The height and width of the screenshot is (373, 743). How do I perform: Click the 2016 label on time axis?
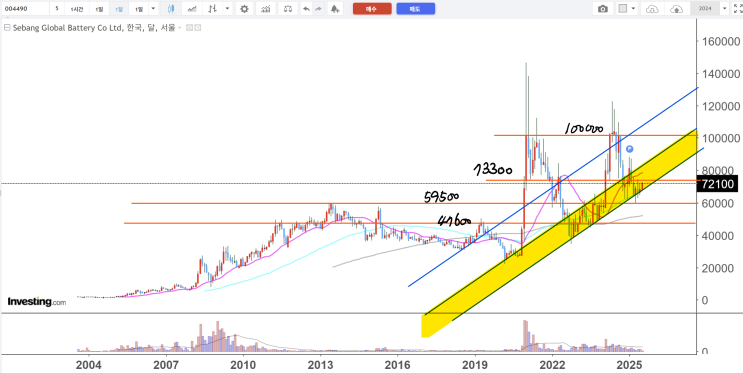[398, 365]
